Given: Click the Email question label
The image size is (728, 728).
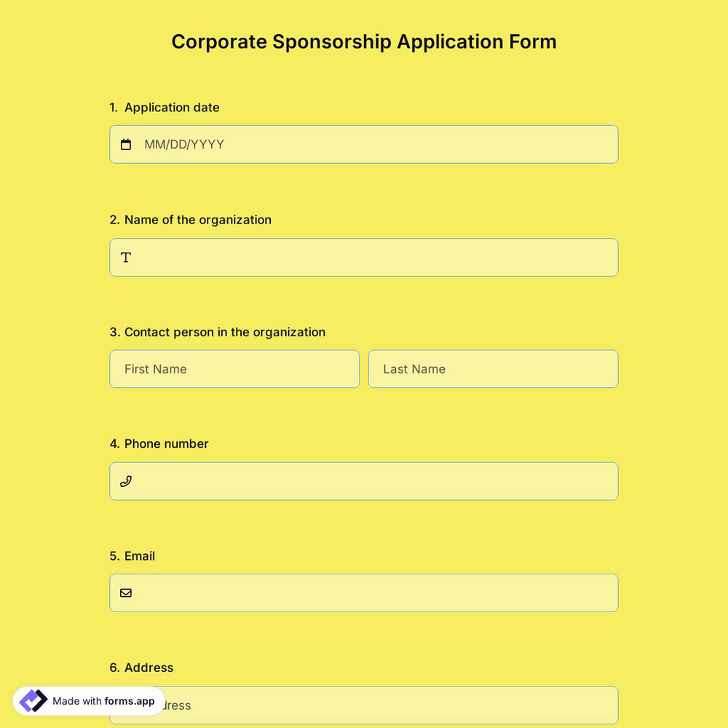Looking at the screenshot, I should tap(132, 555).
